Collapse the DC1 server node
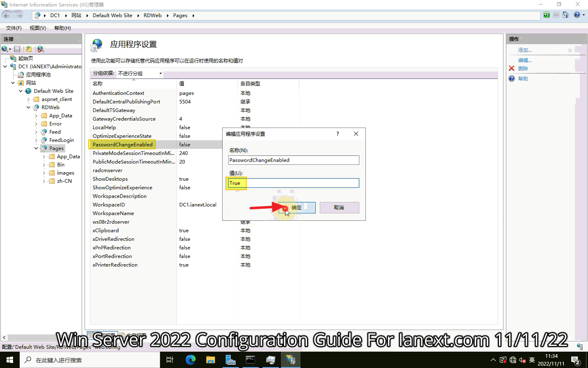 coord(5,66)
